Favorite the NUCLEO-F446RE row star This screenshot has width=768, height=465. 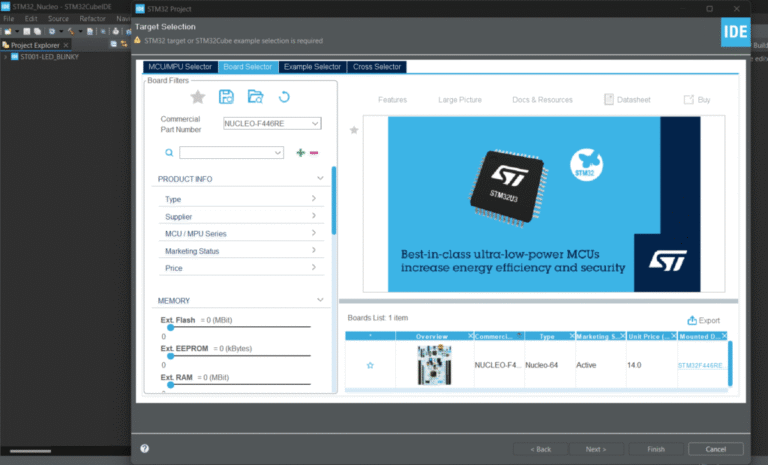pos(370,366)
